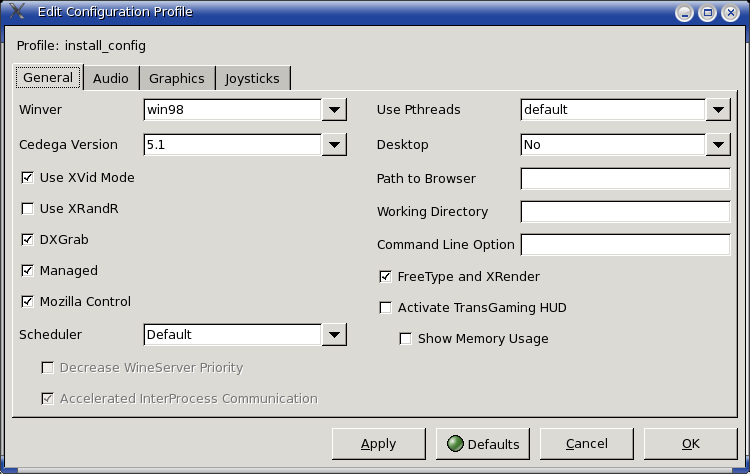The width and height of the screenshot is (750, 474).
Task: Enable Activate TransGaming HUD
Action: point(385,308)
